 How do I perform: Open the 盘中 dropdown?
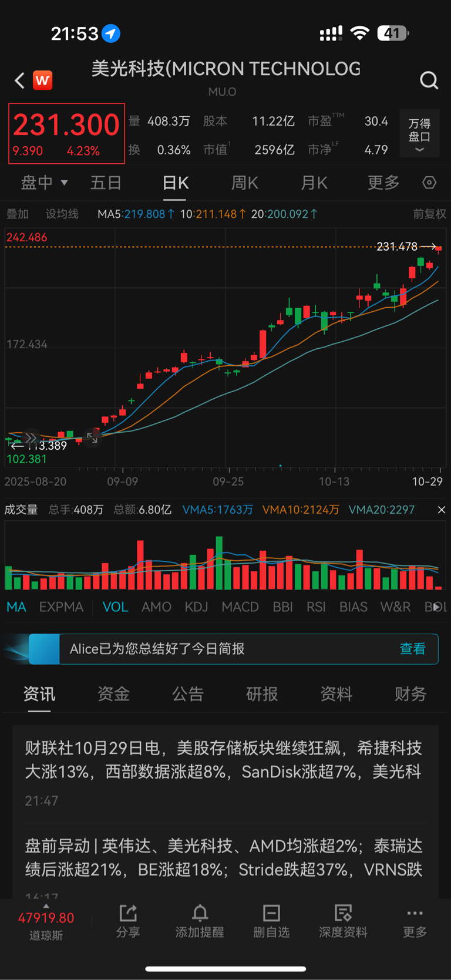coord(44,183)
